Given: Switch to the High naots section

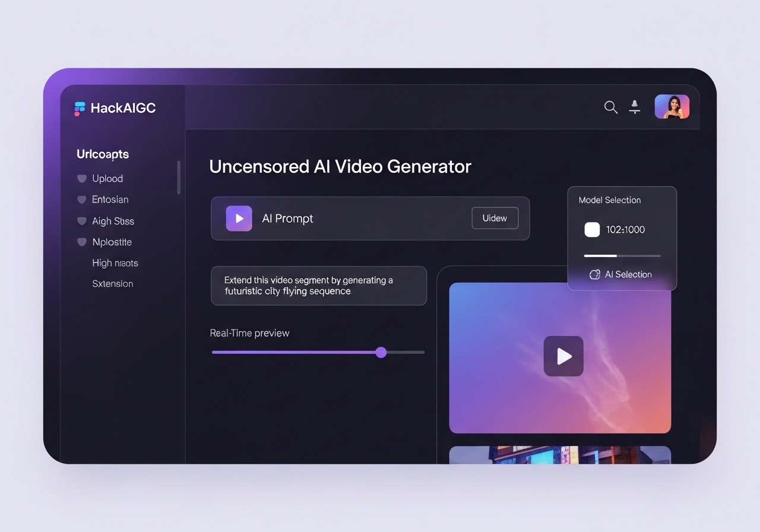Looking at the screenshot, I should click(x=115, y=263).
